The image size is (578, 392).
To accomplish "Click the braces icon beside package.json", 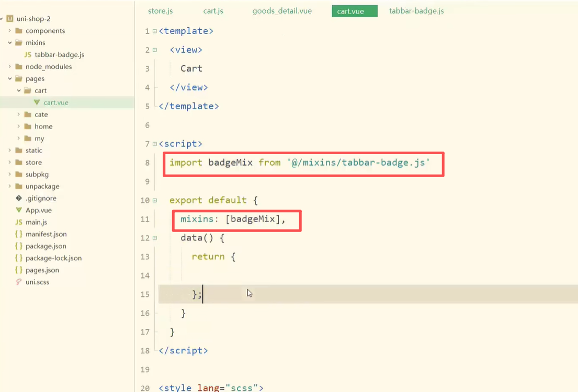I will coord(19,246).
